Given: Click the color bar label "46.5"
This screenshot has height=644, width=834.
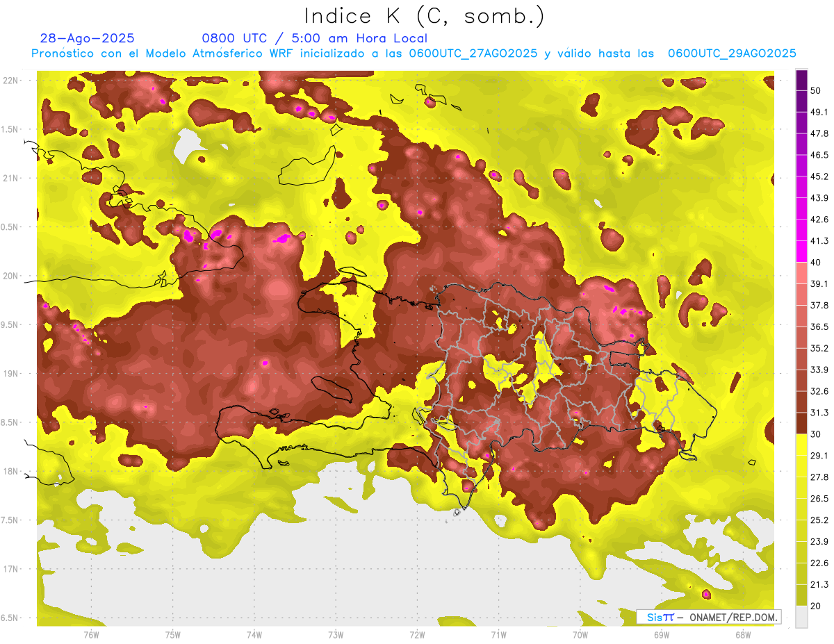Looking at the screenshot, I should pyautogui.click(x=819, y=155).
